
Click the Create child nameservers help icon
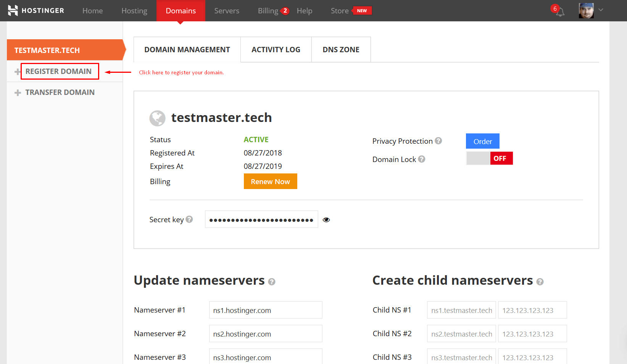540,282
